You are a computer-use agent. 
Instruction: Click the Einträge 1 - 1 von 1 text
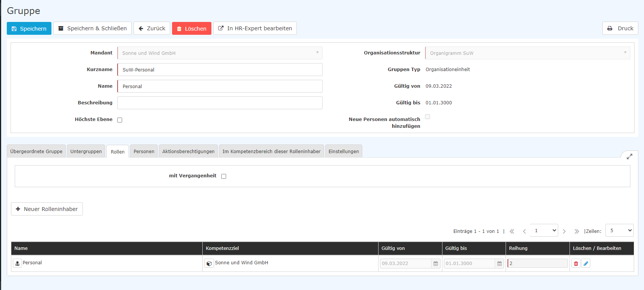pyautogui.click(x=476, y=231)
